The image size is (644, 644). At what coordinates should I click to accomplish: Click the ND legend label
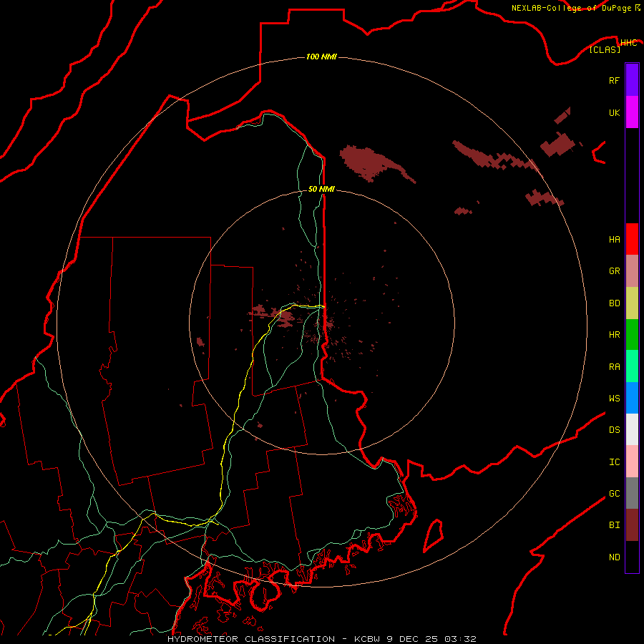[614, 557]
